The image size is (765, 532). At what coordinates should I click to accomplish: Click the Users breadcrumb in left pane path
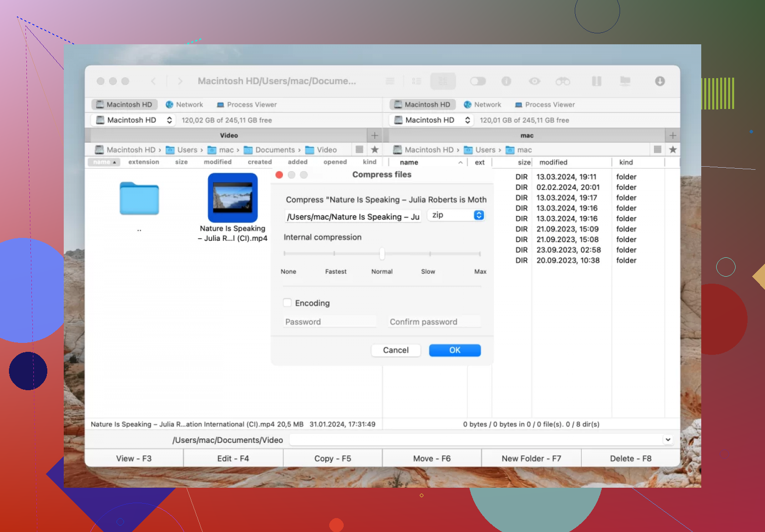click(x=181, y=150)
